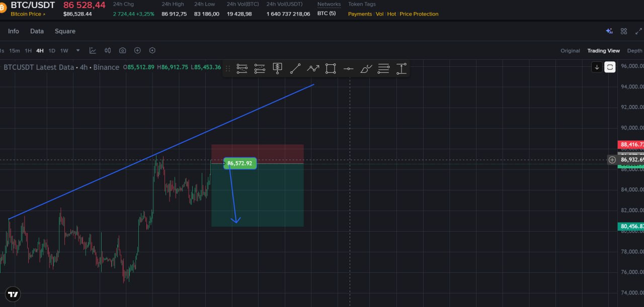
Task: Click the Token Tags label
Action: (x=362, y=4)
